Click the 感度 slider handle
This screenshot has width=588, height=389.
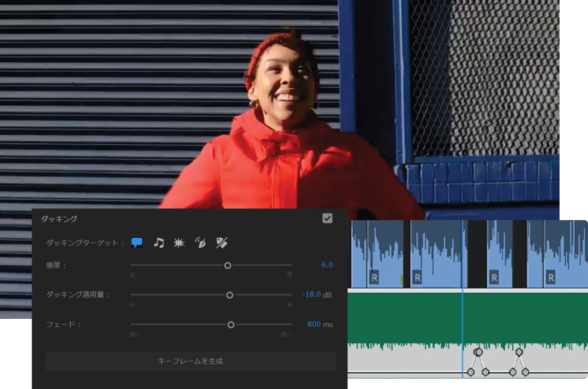(228, 265)
